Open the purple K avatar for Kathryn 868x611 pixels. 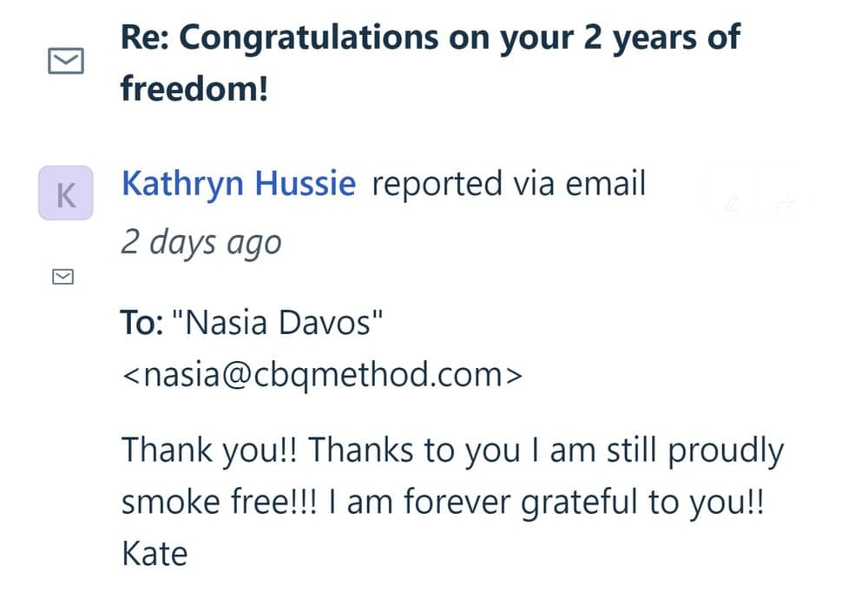pyautogui.click(x=65, y=193)
